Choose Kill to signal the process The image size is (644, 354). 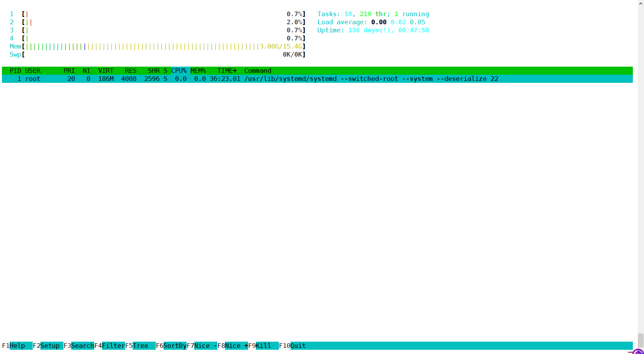pyautogui.click(x=267, y=346)
